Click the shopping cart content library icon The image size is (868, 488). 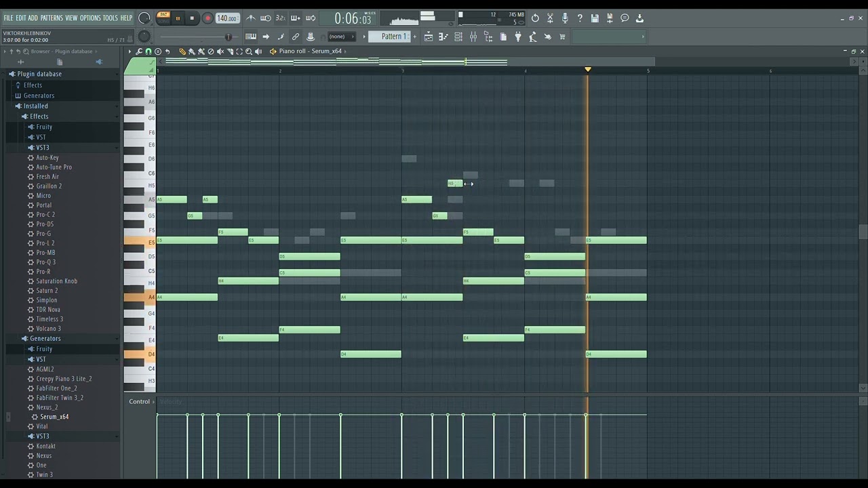click(x=562, y=37)
